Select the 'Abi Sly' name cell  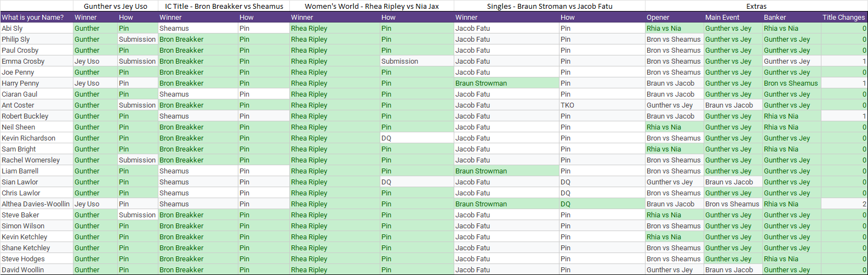(x=12, y=29)
